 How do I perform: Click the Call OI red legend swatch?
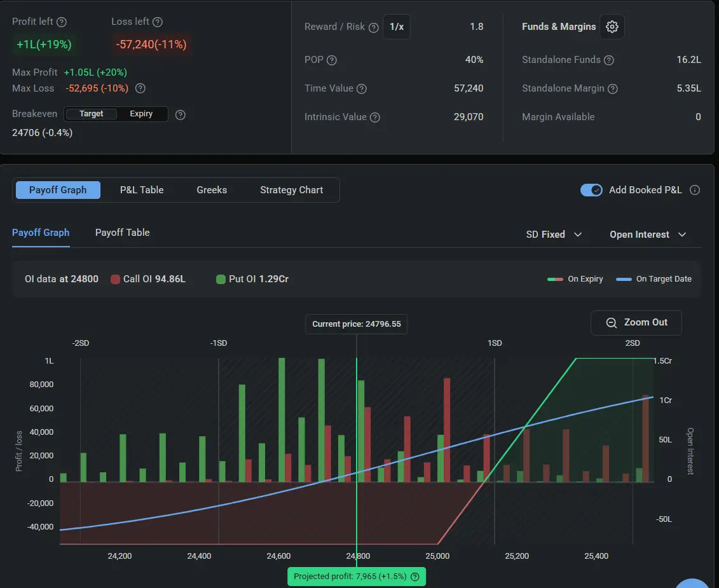coord(115,279)
